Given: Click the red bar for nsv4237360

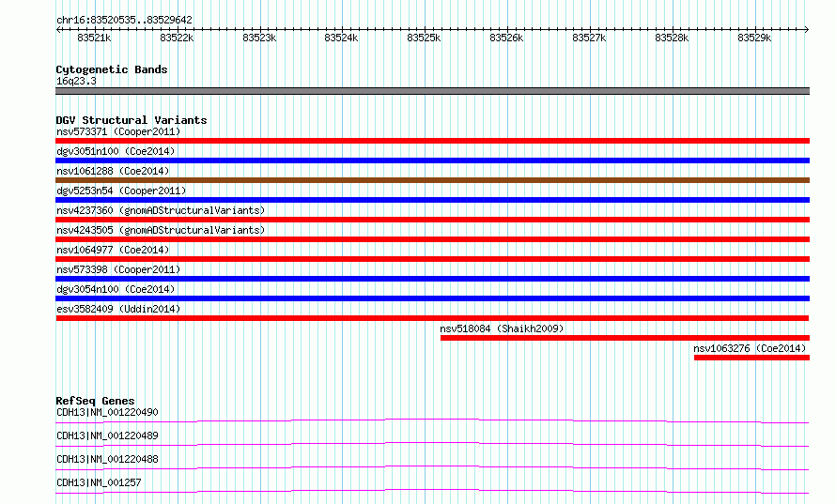Looking at the screenshot, I should tap(432, 220).
